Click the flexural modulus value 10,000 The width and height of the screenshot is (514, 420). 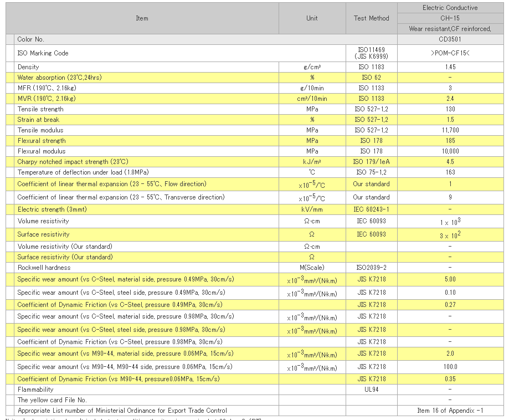pyautogui.click(x=450, y=151)
